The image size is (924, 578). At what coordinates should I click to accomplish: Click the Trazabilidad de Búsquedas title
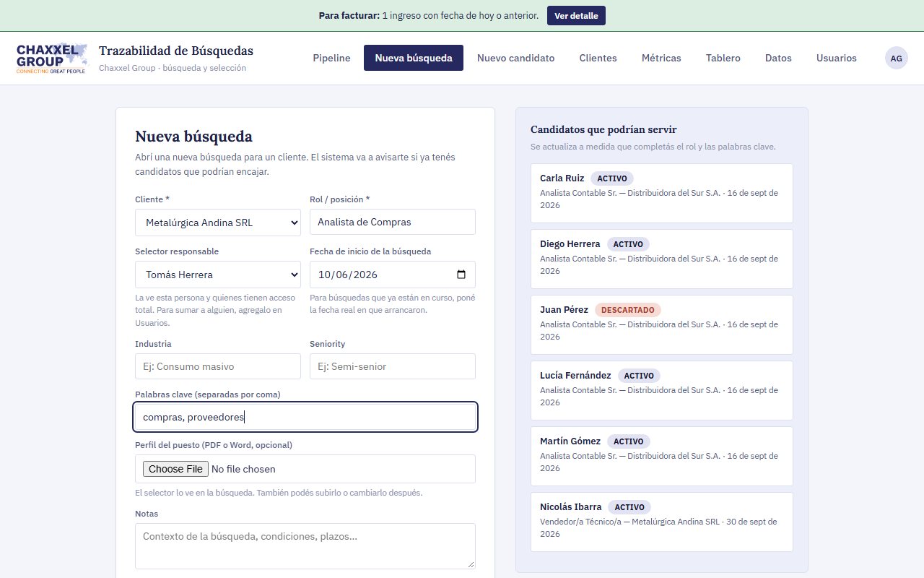pyautogui.click(x=176, y=51)
